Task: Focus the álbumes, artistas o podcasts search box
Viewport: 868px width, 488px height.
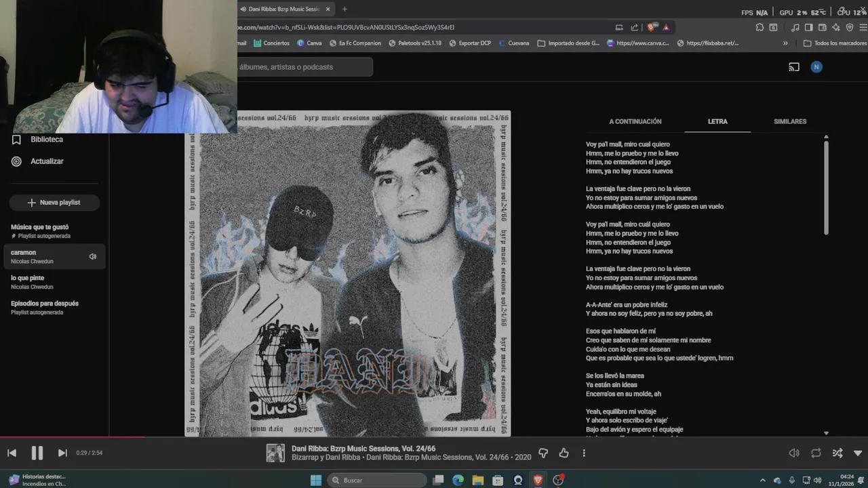Action: pyautogui.click(x=305, y=67)
